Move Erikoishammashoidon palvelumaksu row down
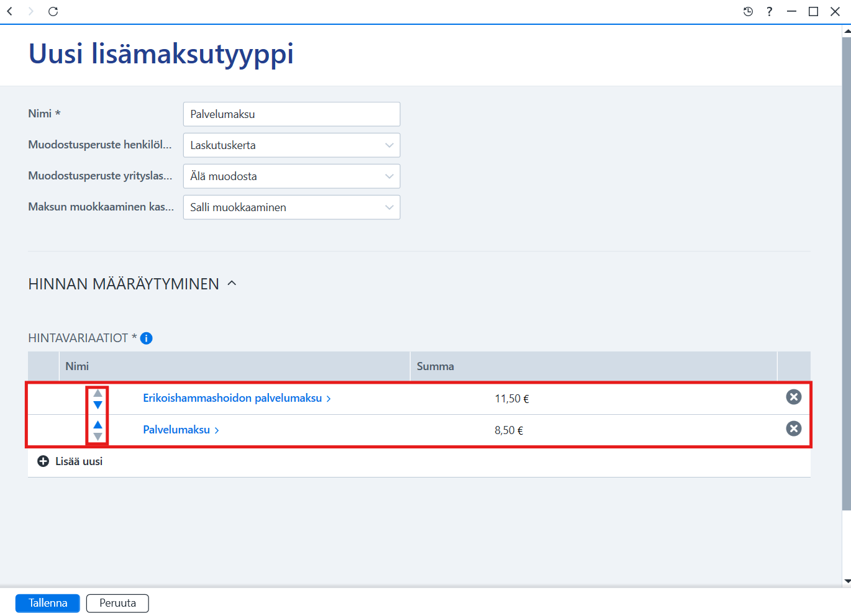The width and height of the screenshot is (851, 616). click(98, 405)
